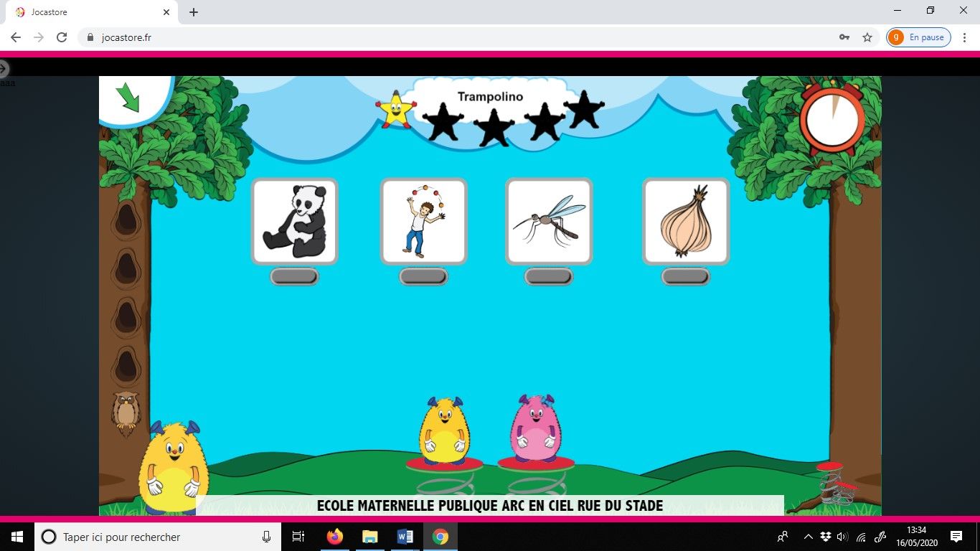This screenshot has height=551, width=980.
Task: Bookmark this page with the star icon
Action: 867,37
